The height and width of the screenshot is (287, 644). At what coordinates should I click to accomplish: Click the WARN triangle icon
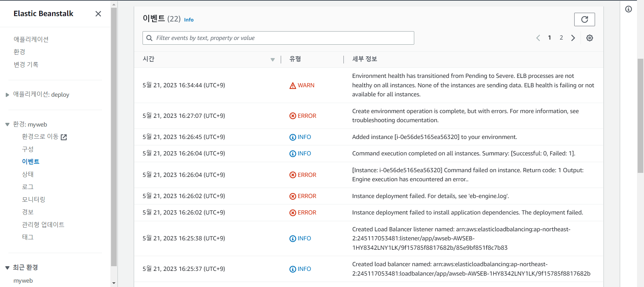click(293, 86)
